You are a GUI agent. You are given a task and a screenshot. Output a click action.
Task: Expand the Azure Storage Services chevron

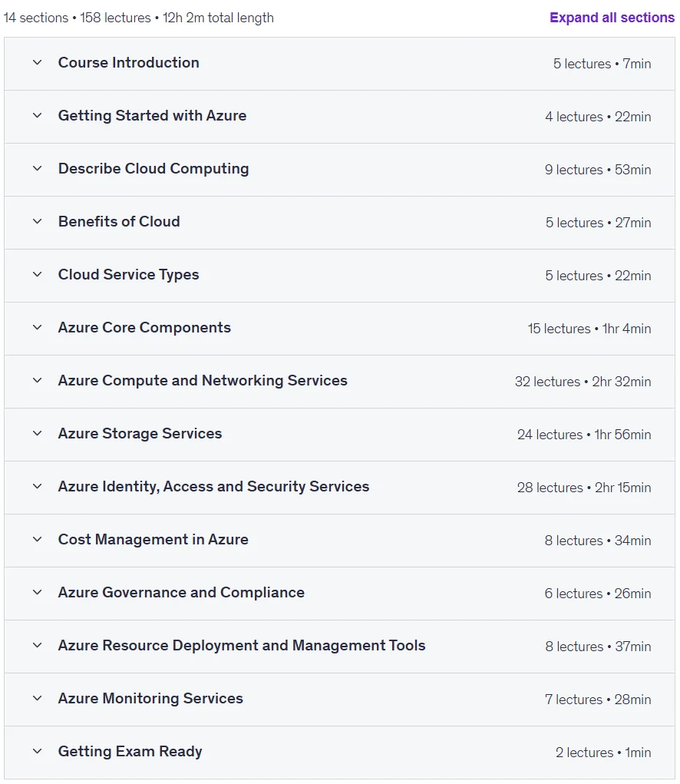click(37, 434)
